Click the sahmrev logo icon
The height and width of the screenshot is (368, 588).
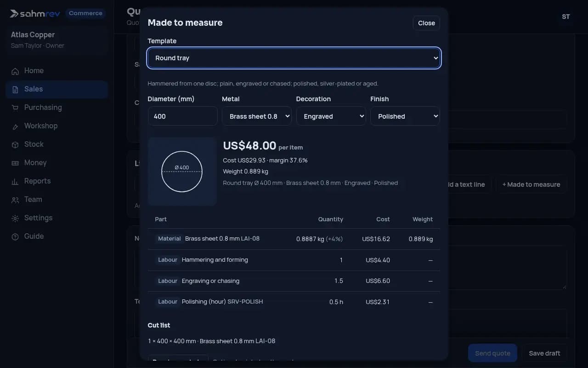click(x=14, y=14)
